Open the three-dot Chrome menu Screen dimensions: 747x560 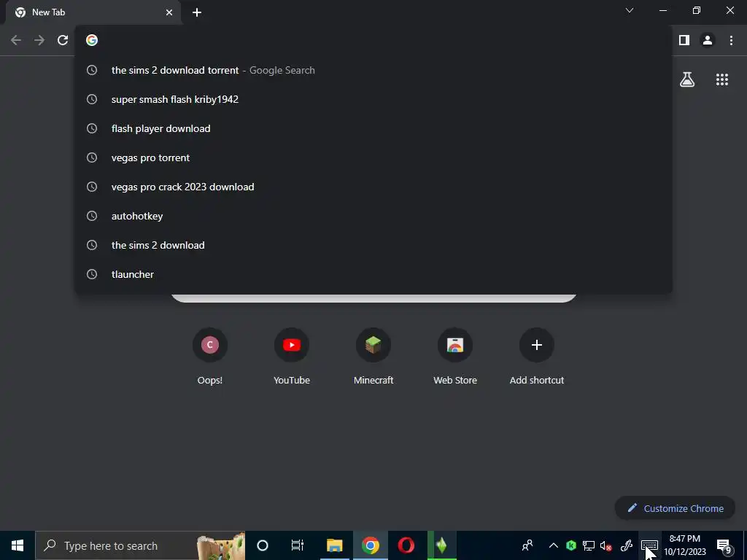click(x=731, y=41)
